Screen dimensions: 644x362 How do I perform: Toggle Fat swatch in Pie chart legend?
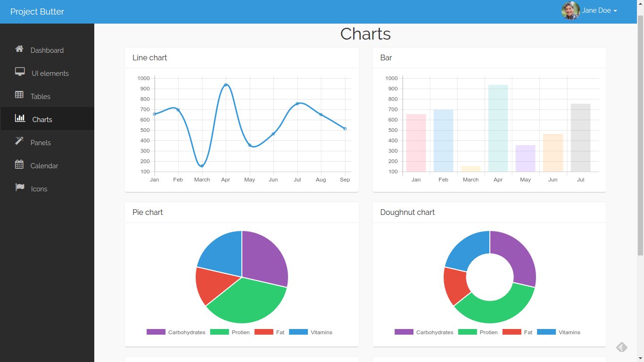(264, 332)
